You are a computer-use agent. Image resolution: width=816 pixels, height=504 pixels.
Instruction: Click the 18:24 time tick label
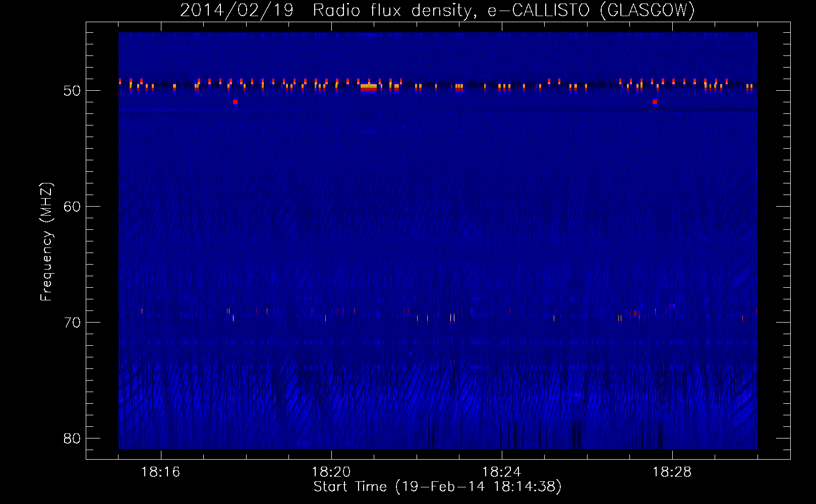501,472
